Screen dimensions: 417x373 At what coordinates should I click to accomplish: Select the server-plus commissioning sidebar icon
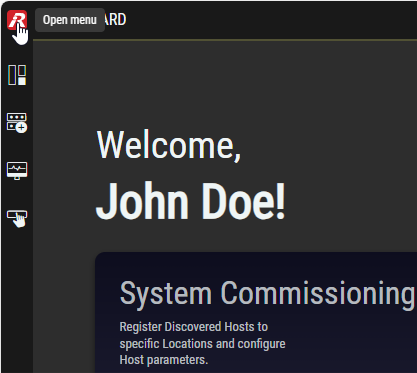click(x=17, y=123)
